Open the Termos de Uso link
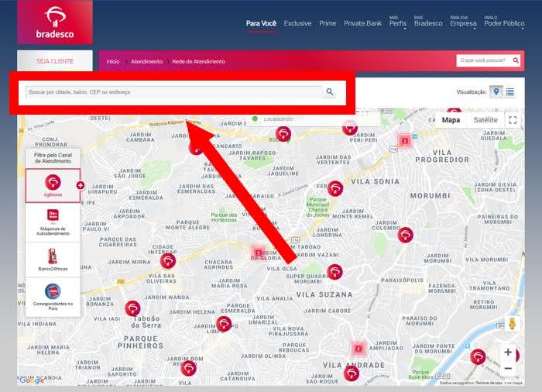 (x=489, y=383)
